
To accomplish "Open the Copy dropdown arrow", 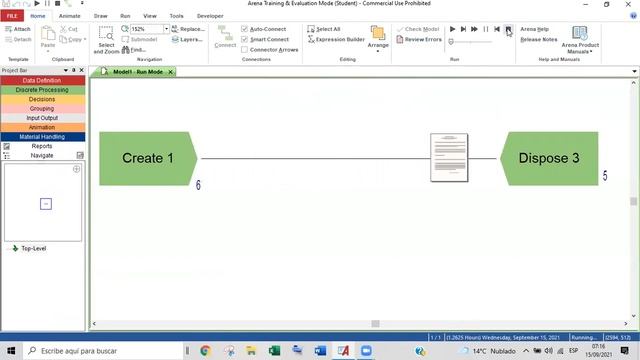I will point(85,39).
